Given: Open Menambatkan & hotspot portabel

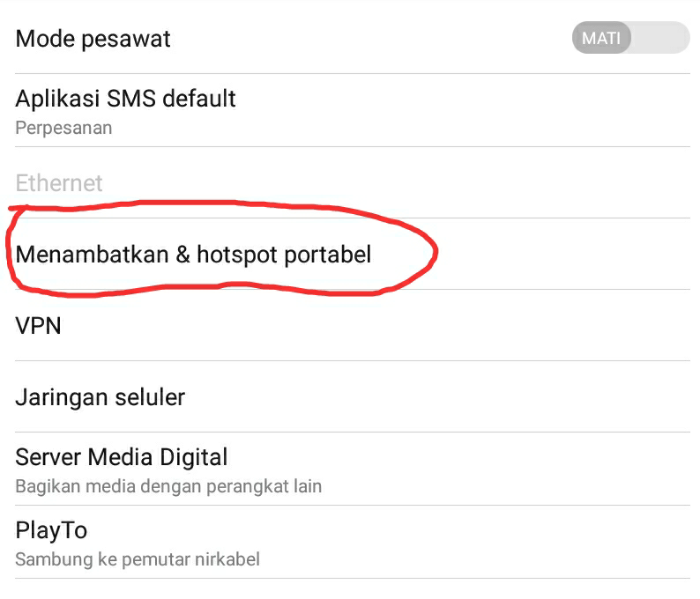Looking at the screenshot, I should (x=353, y=254).
